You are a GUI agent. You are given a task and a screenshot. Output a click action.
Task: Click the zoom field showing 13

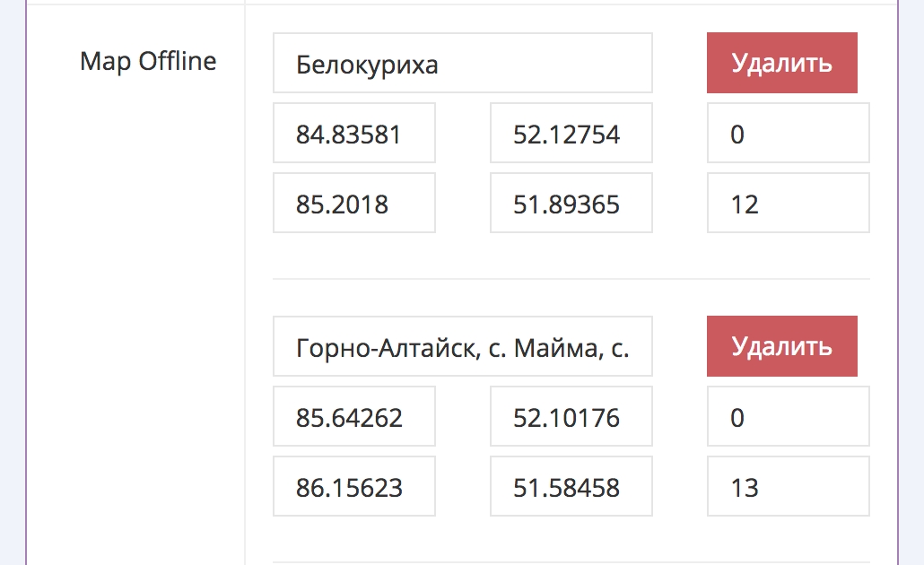788,487
